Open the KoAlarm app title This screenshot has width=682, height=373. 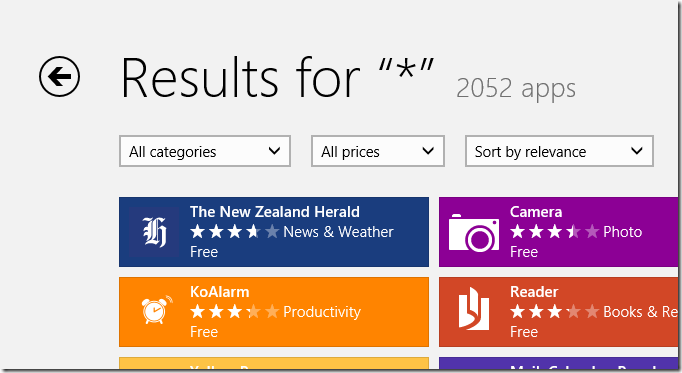click(x=220, y=292)
